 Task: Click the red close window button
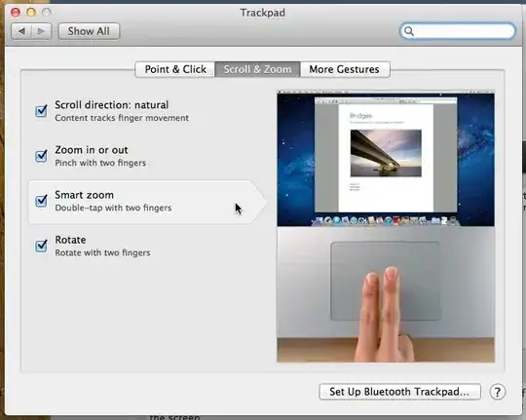[x=16, y=13]
